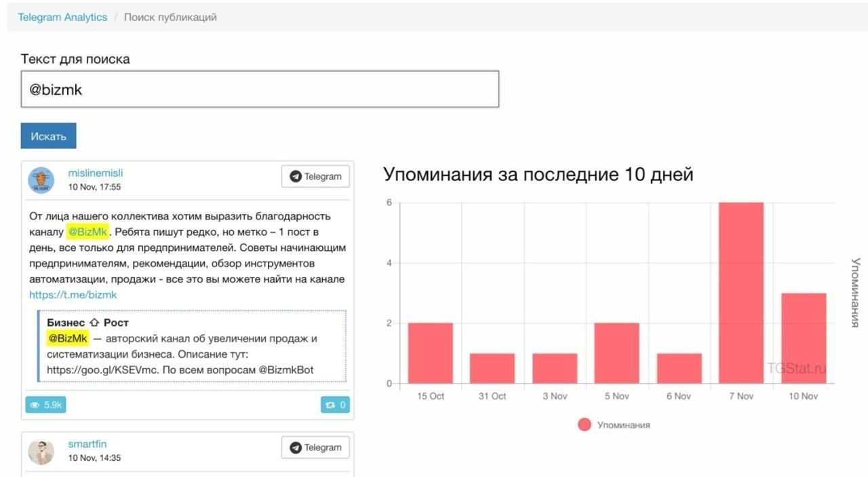The width and height of the screenshot is (868, 477).
Task: Open the mislinemisli channel name link
Action: coord(96,173)
